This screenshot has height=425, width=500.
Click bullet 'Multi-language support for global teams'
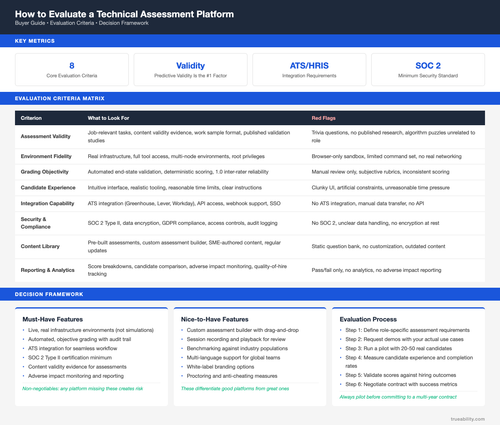[233, 358]
